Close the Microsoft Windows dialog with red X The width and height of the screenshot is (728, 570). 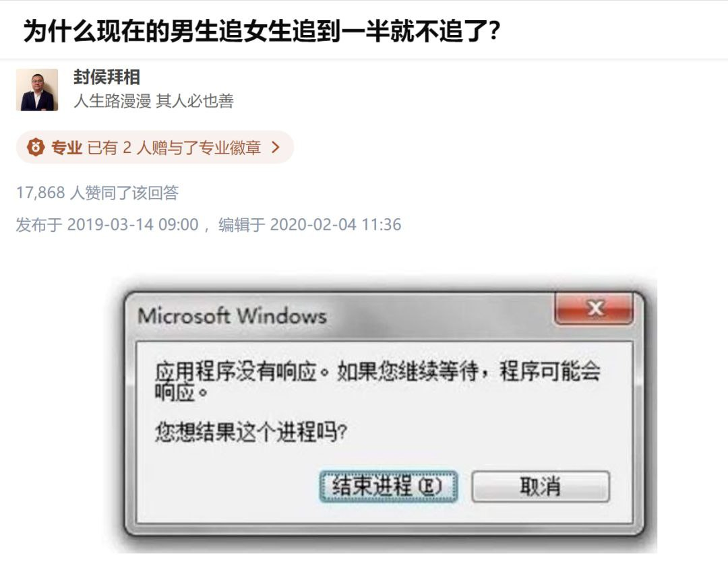594,308
